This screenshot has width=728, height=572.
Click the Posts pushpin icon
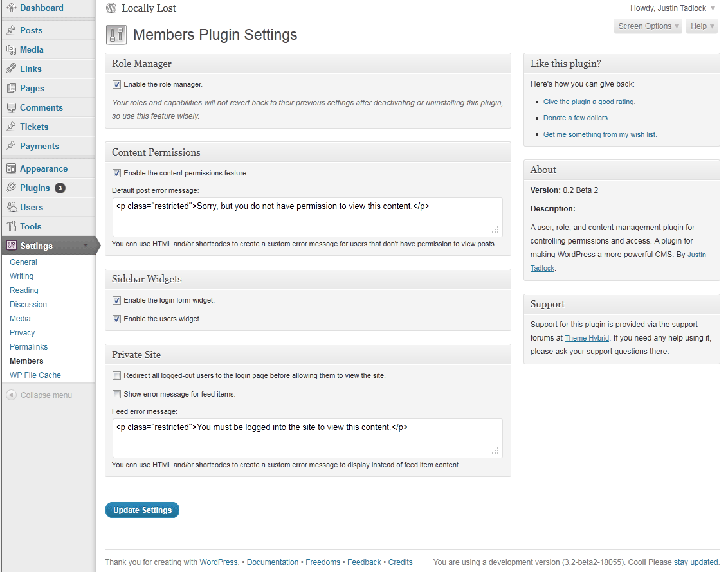point(11,30)
